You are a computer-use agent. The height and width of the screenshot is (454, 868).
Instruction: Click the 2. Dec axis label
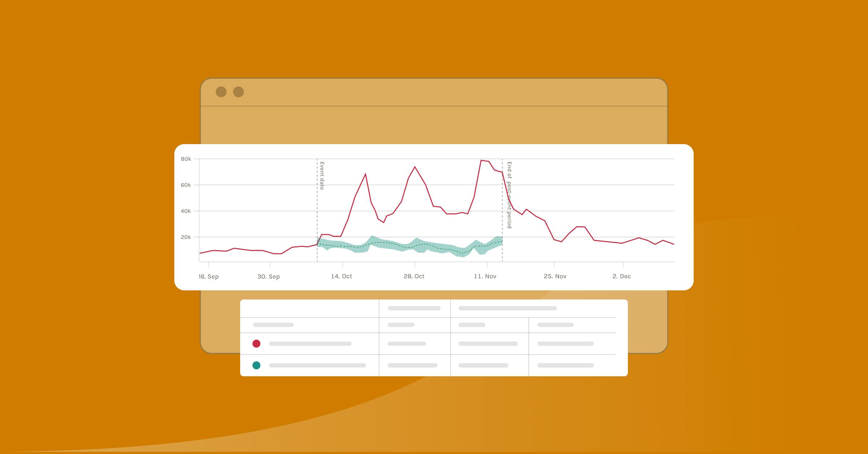(x=621, y=276)
